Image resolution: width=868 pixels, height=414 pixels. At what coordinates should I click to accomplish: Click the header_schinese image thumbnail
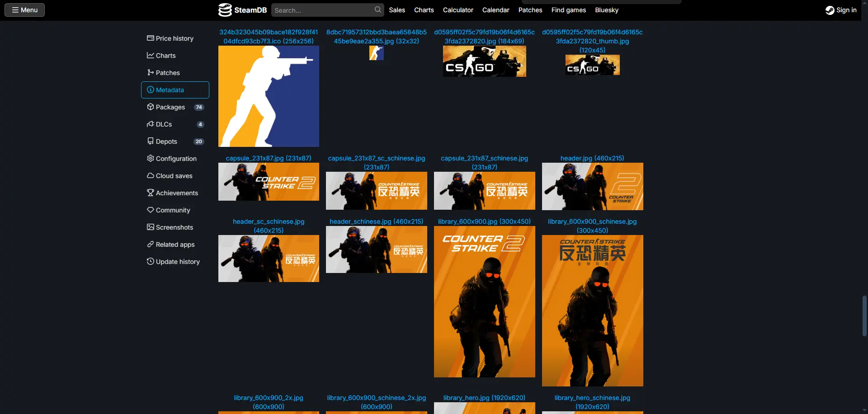tap(377, 249)
